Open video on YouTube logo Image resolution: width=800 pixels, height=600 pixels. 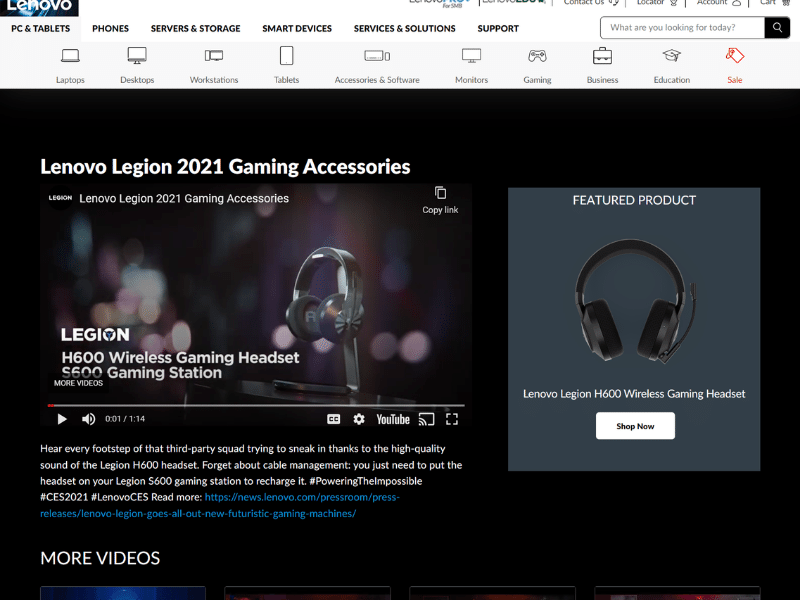tap(393, 419)
